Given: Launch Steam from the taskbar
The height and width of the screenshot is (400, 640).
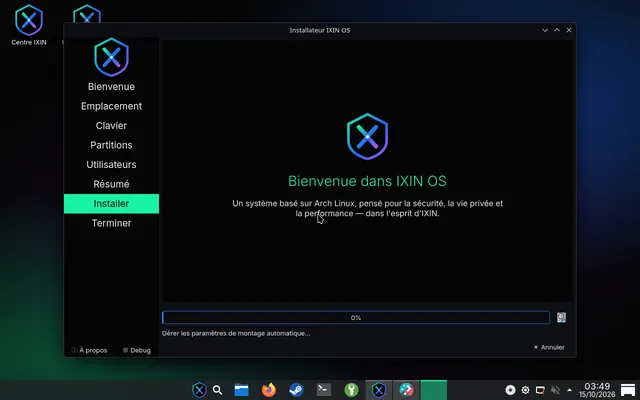Looking at the screenshot, I should click(296, 390).
